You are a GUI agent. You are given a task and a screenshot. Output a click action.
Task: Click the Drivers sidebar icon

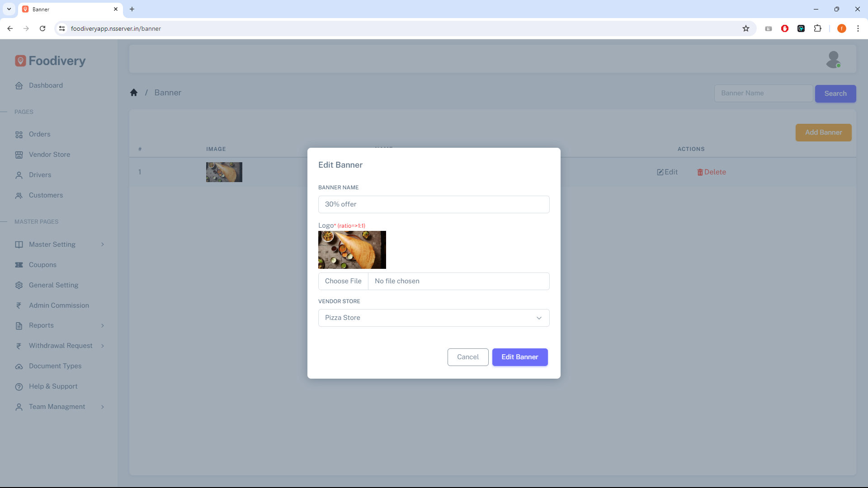coord(19,175)
